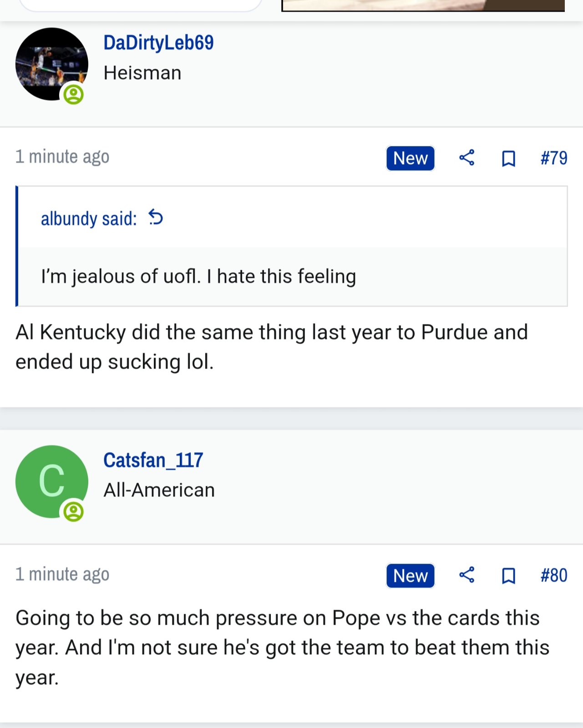Image resolution: width=583 pixels, height=728 pixels.
Task: Open DaDirtyLeb69's avatar picture
Action: click(51, 64)
